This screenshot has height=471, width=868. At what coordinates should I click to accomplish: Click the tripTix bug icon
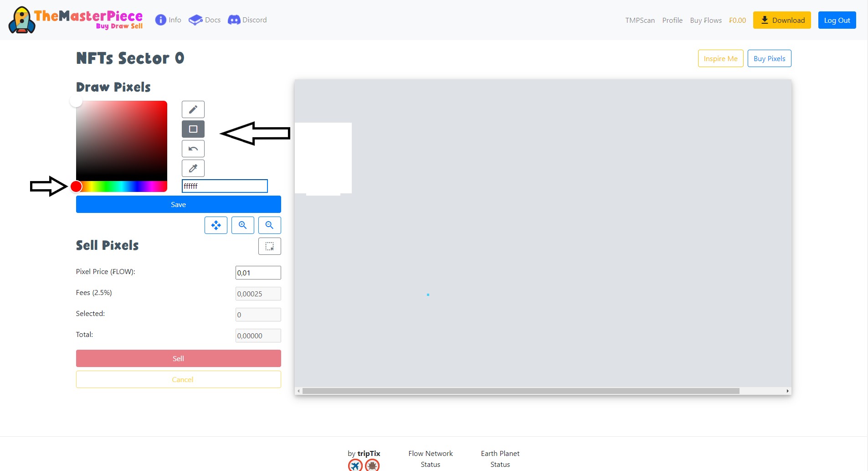372,465
